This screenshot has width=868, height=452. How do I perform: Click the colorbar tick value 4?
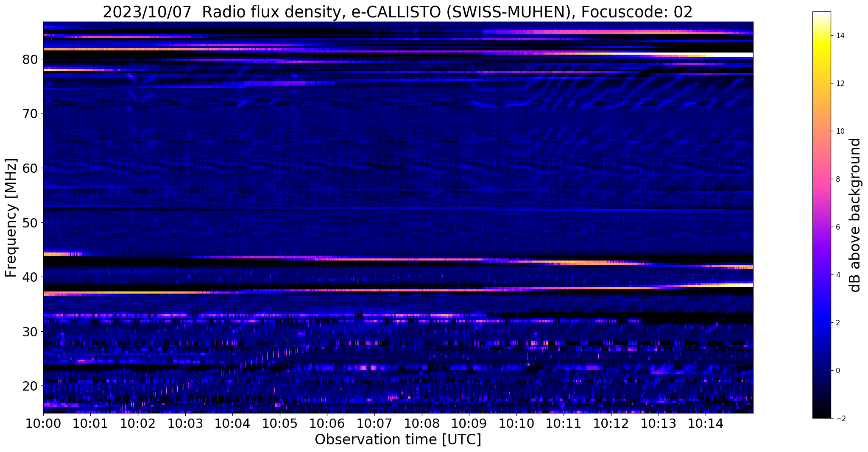pyautogui.click(x=837, y=275)
